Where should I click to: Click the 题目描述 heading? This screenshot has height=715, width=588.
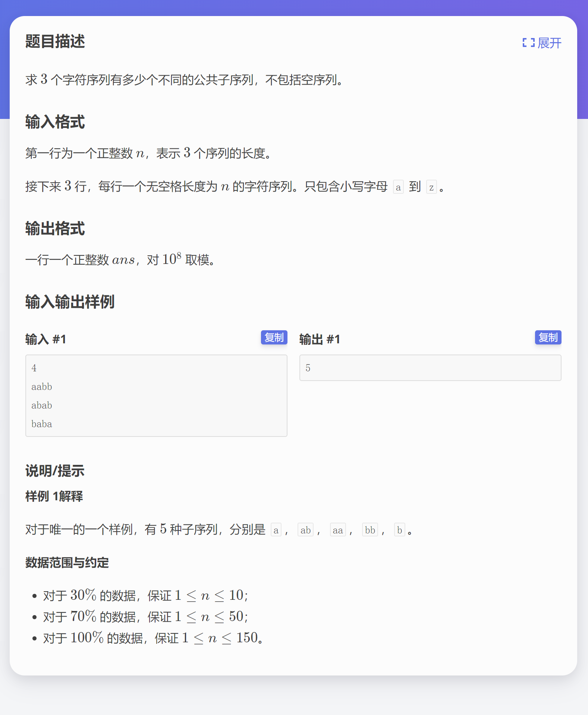55,41
